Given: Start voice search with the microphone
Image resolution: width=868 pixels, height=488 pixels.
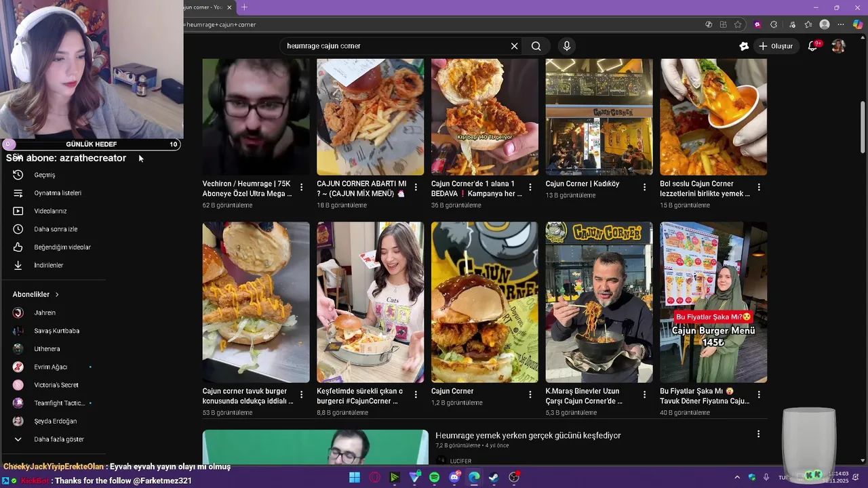Looking at the screenshot, I should coord(567,46).
